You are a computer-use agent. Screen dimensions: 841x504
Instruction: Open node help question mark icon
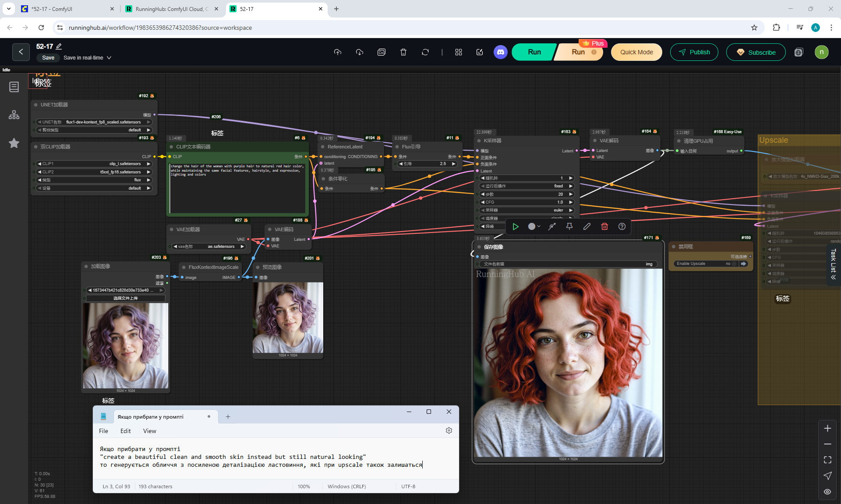(622, 226)
